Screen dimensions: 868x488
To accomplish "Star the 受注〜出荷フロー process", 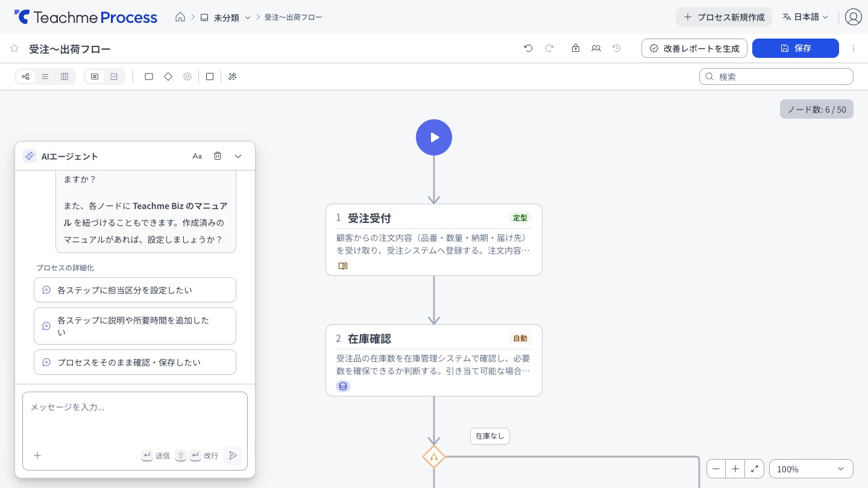I will (14, 48).
